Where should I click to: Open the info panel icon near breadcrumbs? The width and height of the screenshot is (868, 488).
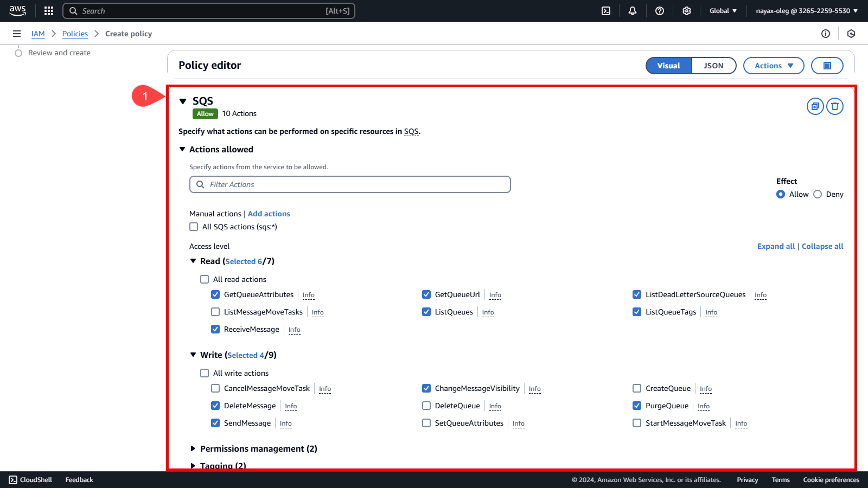(x=826, y=34)
